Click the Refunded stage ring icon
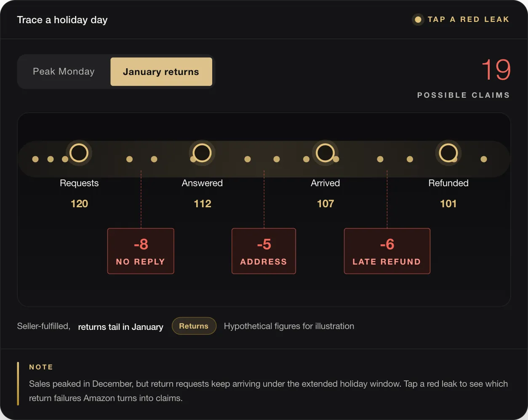Viewport: 528px width, 420px height. [448, 153]
